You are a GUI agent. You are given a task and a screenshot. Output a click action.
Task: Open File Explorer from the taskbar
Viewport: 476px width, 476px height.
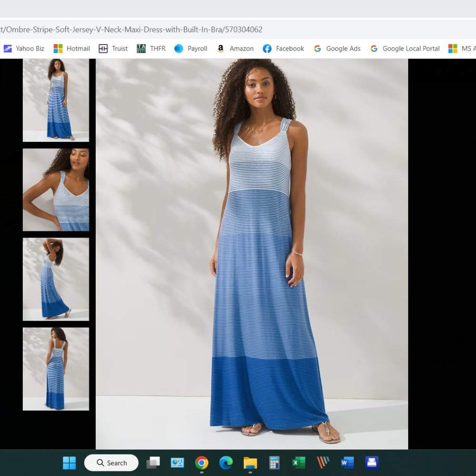pyautogui.click(x=250, y=463)
